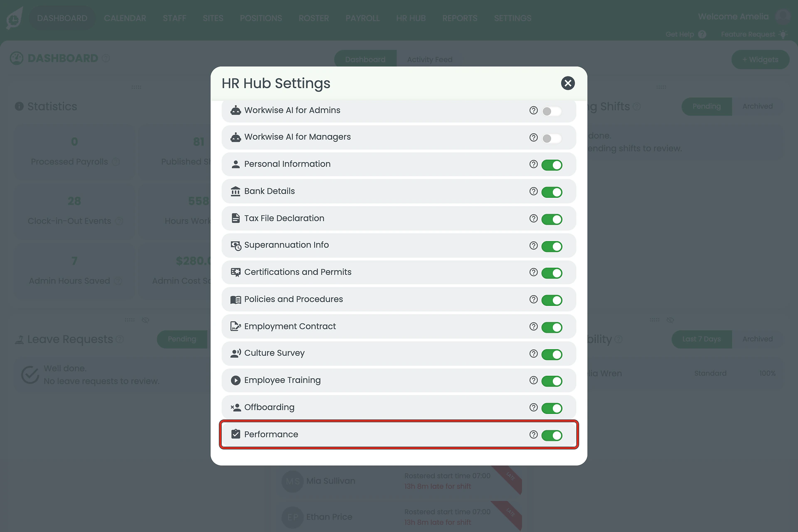Click help icon beside Personal Information

coord(534,164)
